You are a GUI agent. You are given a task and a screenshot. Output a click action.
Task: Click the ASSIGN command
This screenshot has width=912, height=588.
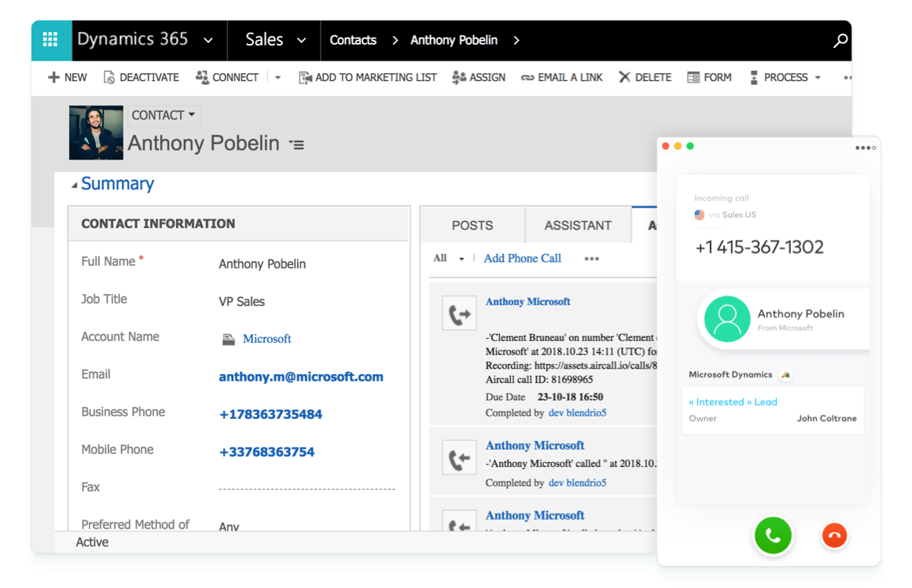479,77
